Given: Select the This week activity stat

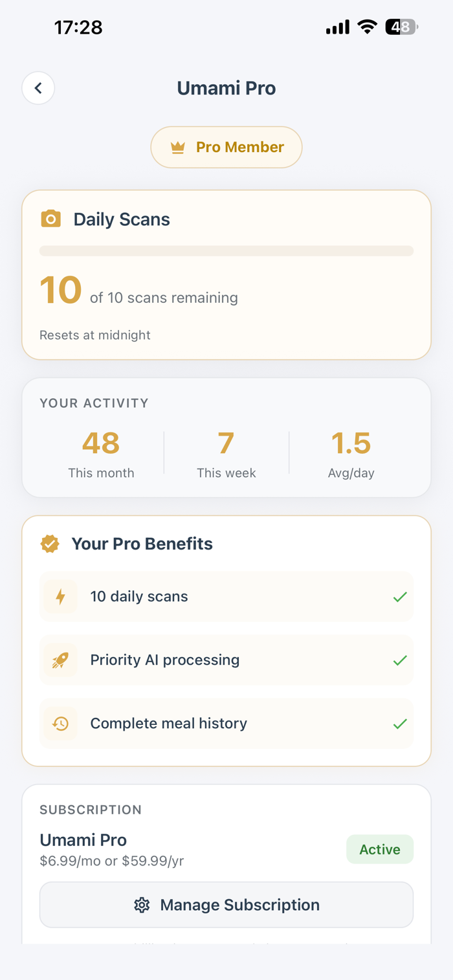Looking at the screenshot, I should pos(226,454).
